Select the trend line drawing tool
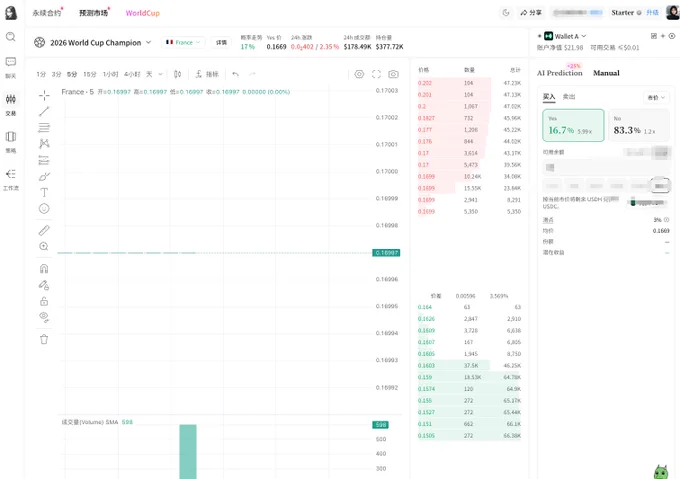Screen dimensions: 680x479 click(x=44, y=111)
